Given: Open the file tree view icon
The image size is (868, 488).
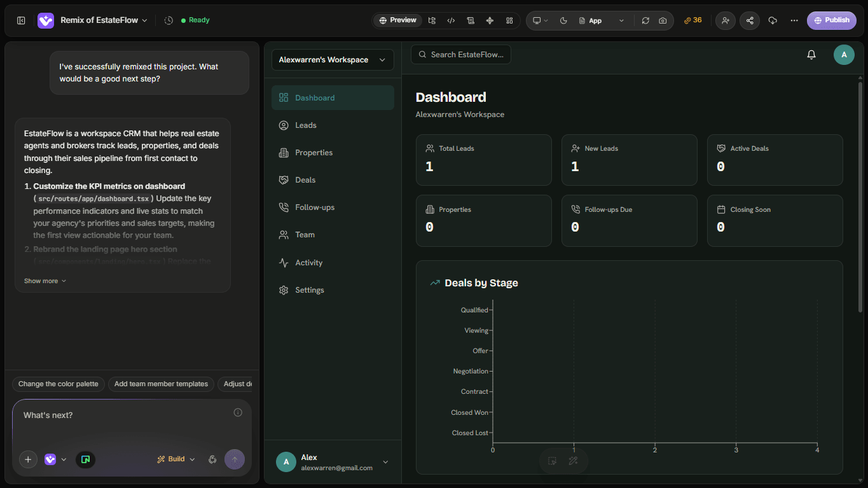Looking at the screenshot, I should [432, 20].
